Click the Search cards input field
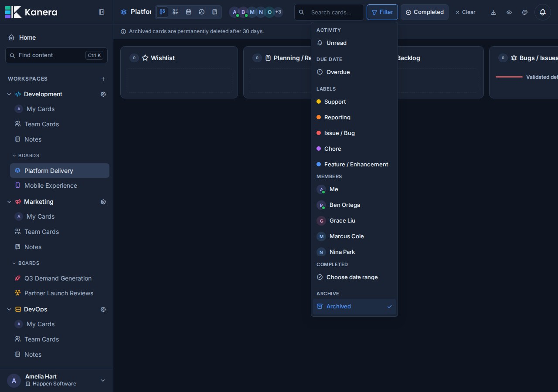 [329, 12]
